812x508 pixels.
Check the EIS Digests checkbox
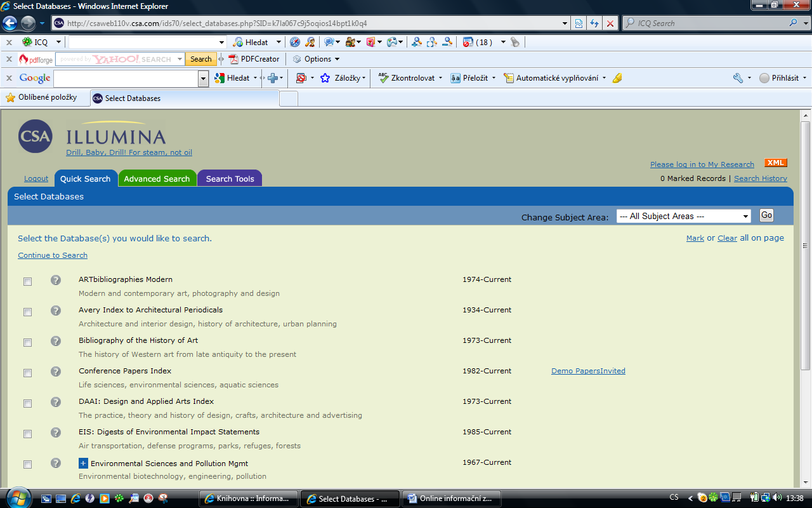tap(27, 434)
